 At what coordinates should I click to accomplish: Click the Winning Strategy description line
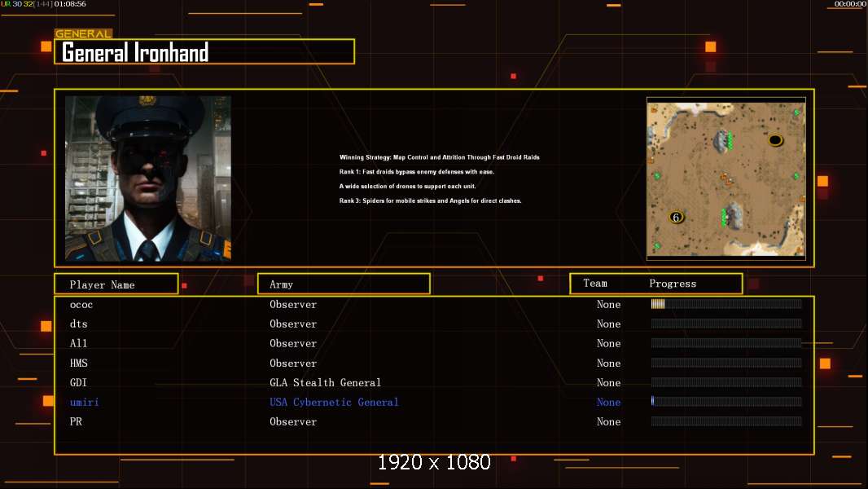[439, 157]
